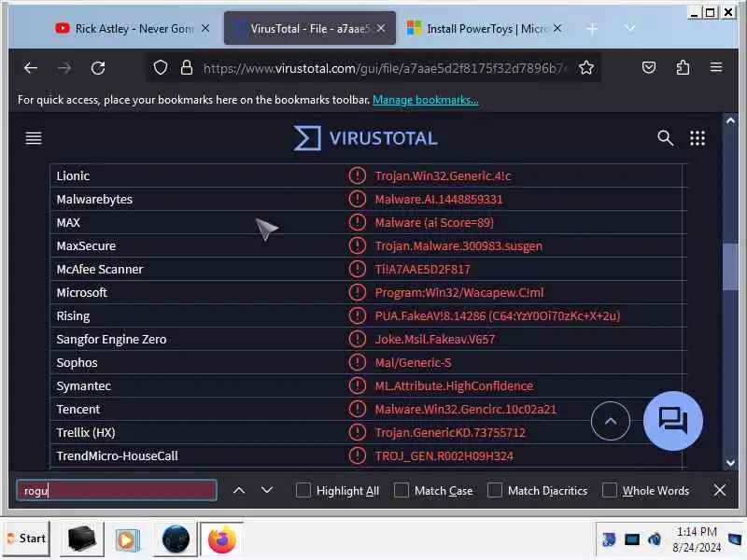The height and width of the screenshot is (560, 747).
Task: Click the Start button
Action: tap(27, 539)
